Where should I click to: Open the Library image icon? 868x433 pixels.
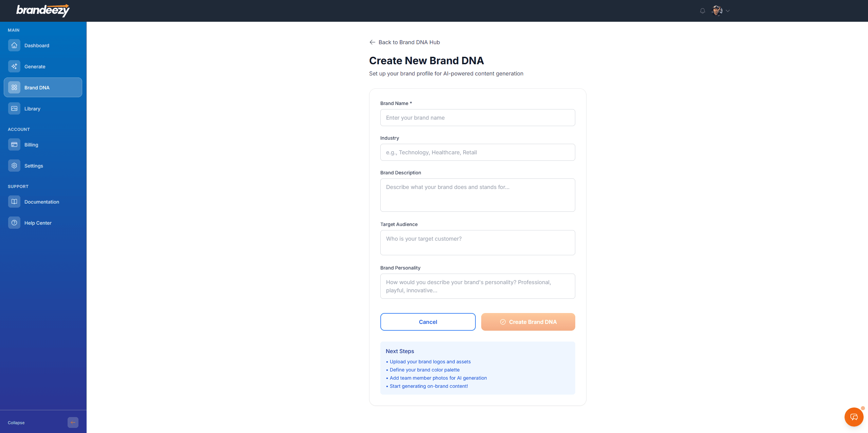14,108
